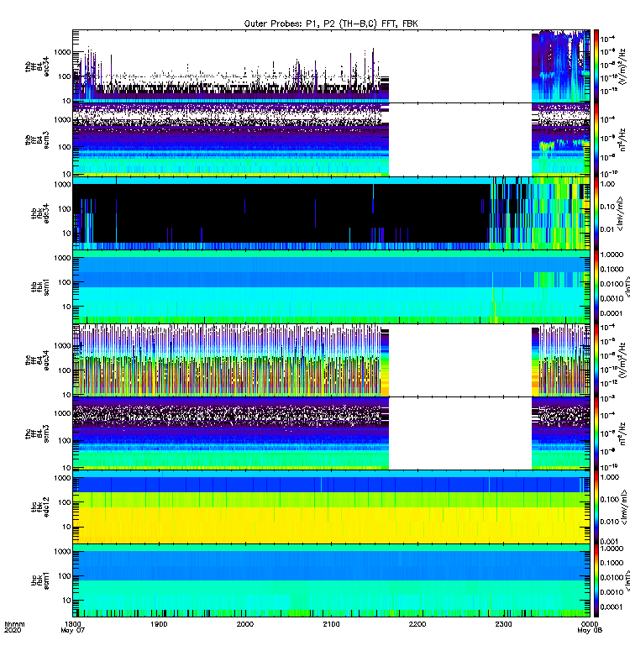Screen dimensions: 630x672
Task: Select the 2000 time axis label
Action: (245, 624)
